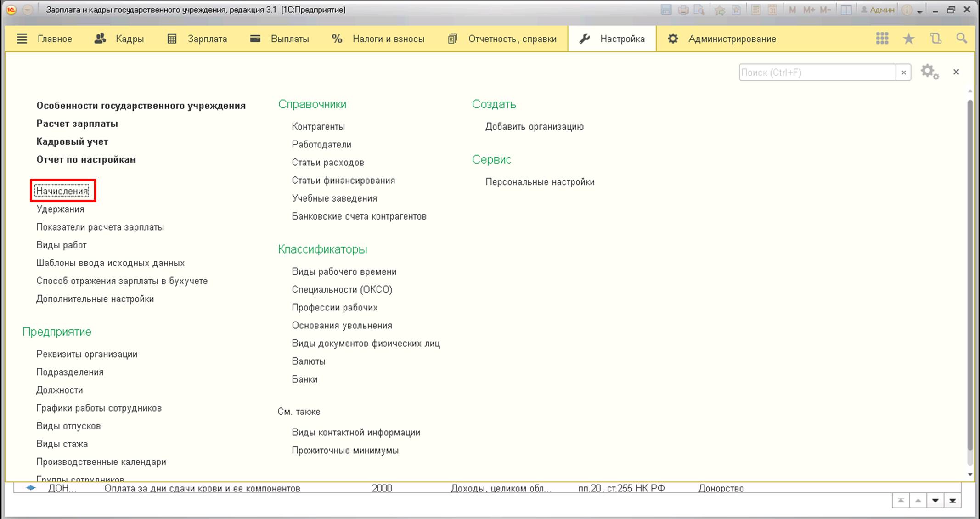The width and height of the screenshot is (980, 519).
Task: Click Добавить организацию link
Action: coord(535,126)
